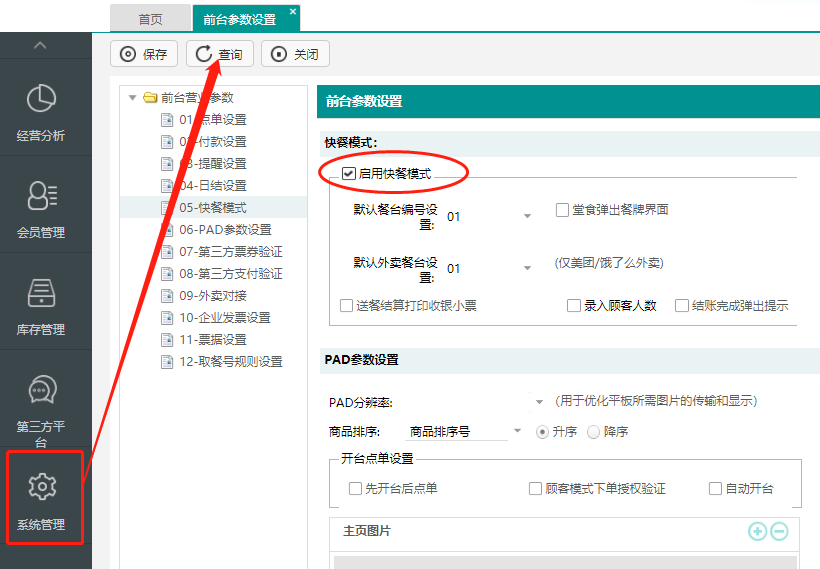This screenshot has width=820, height=569.
Task: Uncheck the 启用快餐模式 checkbox
Action: coord(349,174)
